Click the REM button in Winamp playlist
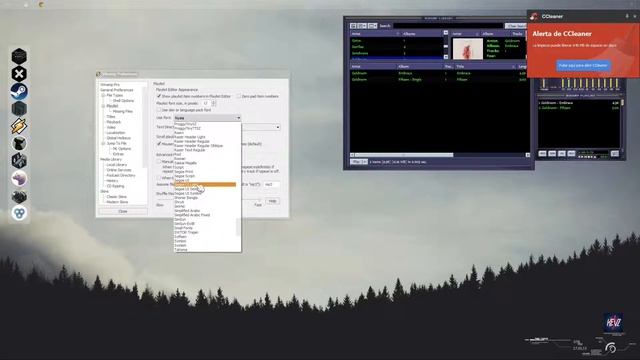This screenshot has height=360, width=640. coord(552,153)
